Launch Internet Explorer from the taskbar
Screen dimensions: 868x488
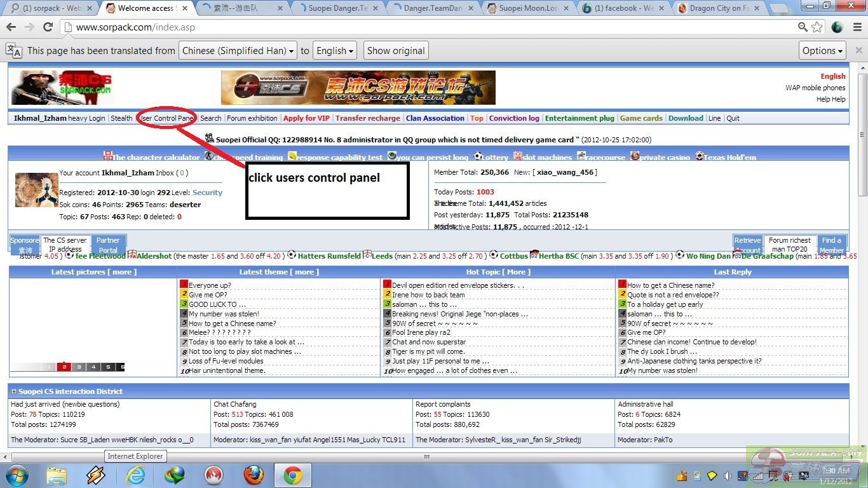(x=135, y=475)
